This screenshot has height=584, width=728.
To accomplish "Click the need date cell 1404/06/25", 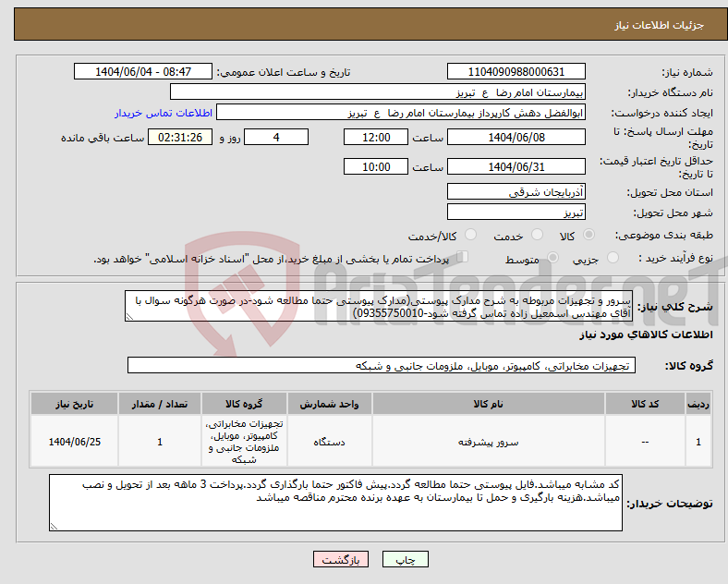I will point(74,442).
